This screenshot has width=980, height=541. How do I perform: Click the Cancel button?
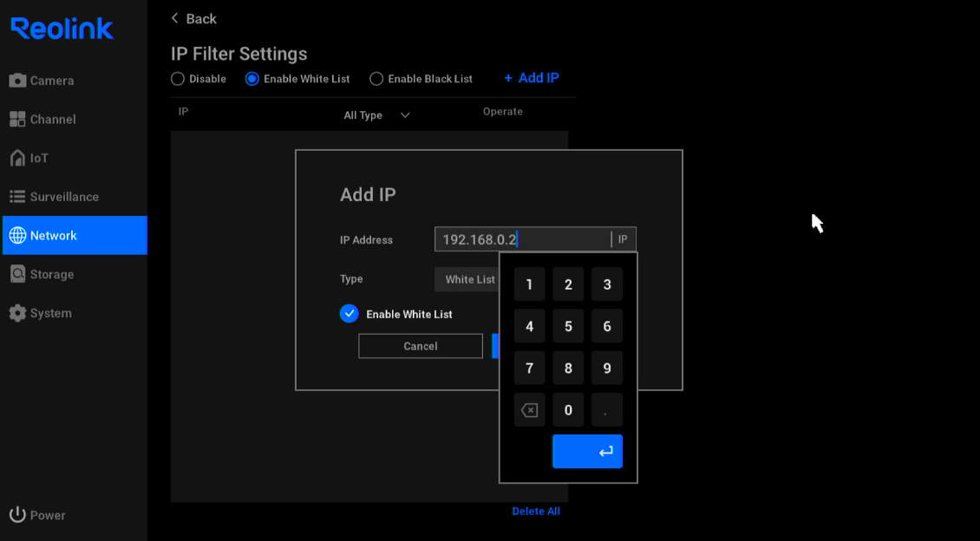421,346
